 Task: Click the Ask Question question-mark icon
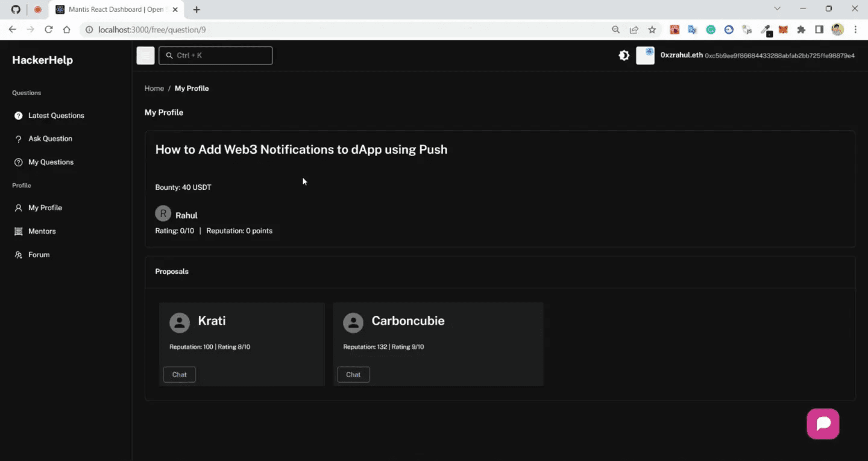point(19,139)
